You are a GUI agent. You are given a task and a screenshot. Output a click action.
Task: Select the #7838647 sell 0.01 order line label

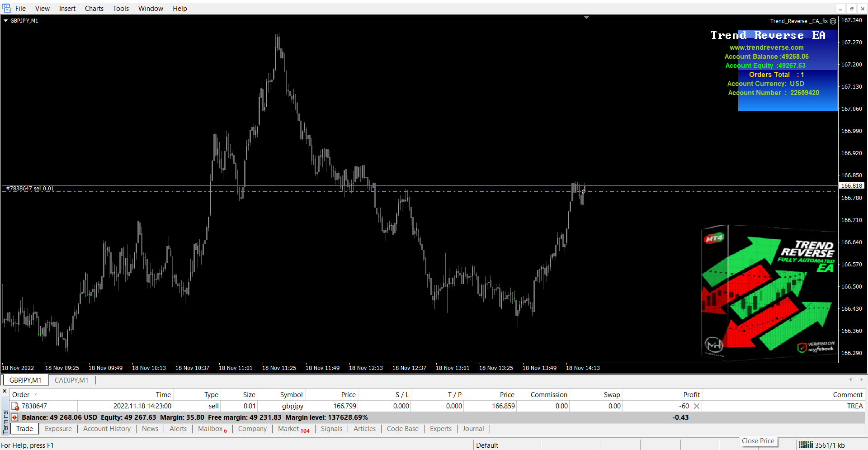click(x=30, y=189)
